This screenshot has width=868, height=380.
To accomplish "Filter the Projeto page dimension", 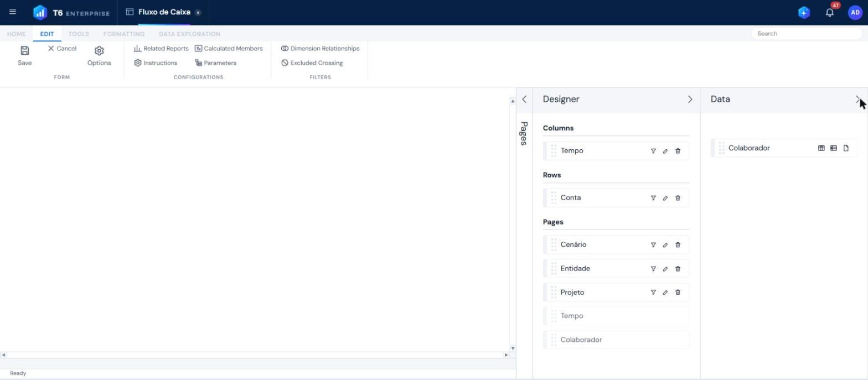I will click(x=653, y=293).
